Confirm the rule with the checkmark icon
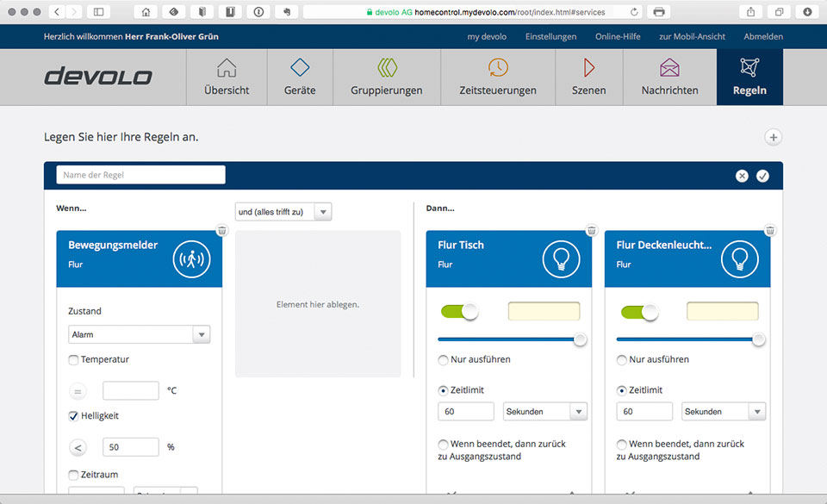Image resolution: width=827 pixels, height=504 pixels. (762, 176)
